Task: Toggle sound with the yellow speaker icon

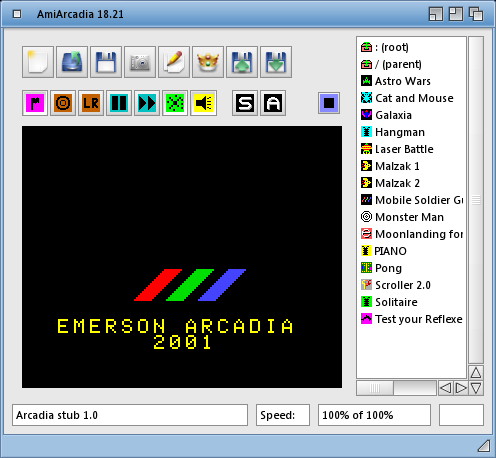Action: [203, 103]
